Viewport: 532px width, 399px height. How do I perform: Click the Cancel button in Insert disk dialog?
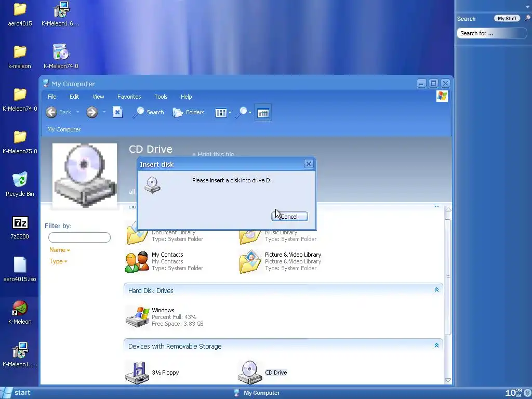pyautogui.click(x=289, y=217)
